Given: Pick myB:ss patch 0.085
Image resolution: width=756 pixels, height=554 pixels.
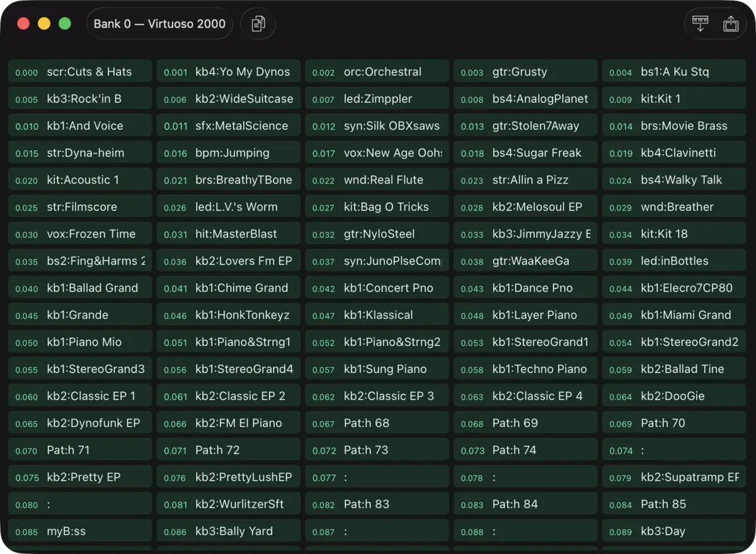Looking at the screenshot, I should coord(80,532).
